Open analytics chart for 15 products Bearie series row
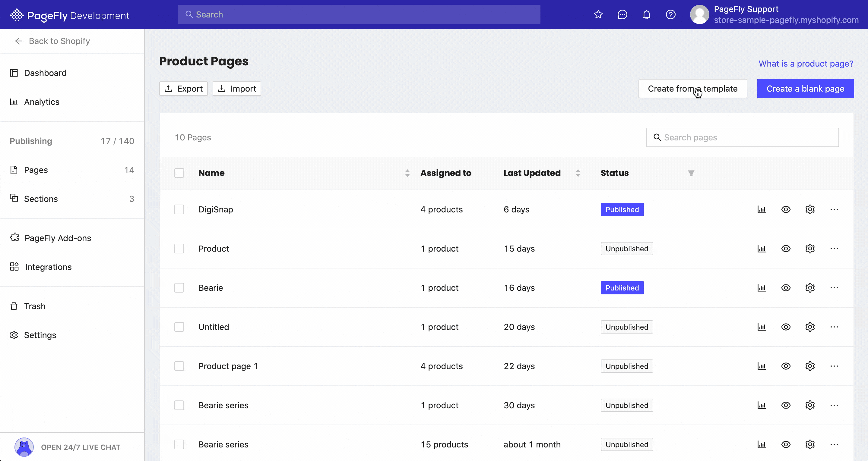 click(x=762, y=444)
